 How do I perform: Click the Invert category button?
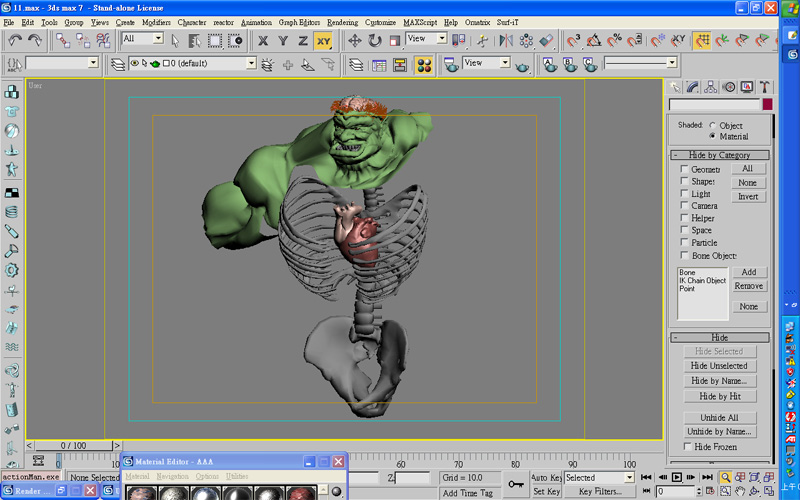[748, 196]
